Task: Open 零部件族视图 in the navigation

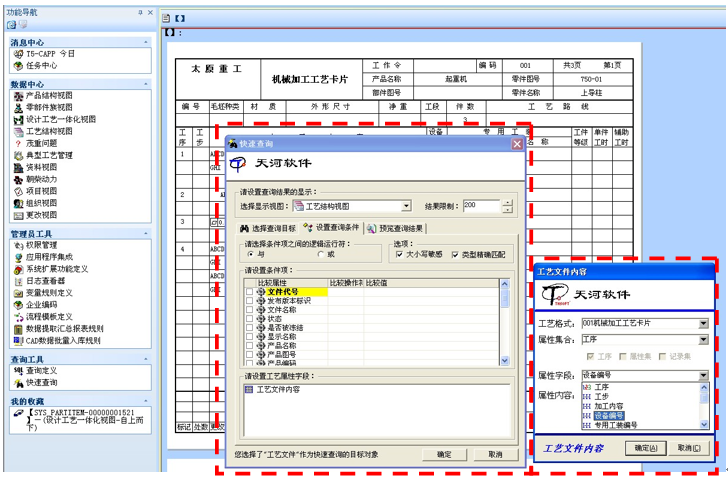Action: (x=43, y=108)
